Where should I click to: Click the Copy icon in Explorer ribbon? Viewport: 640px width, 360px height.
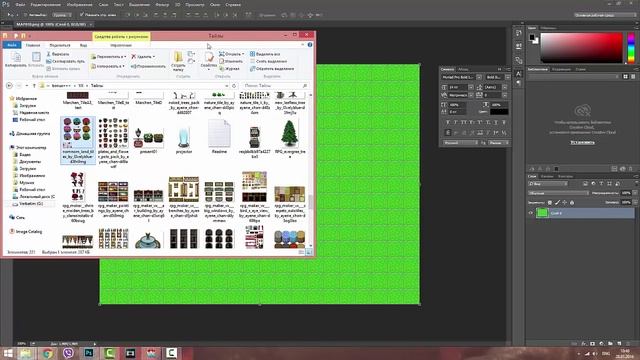[x=16, y=57]
